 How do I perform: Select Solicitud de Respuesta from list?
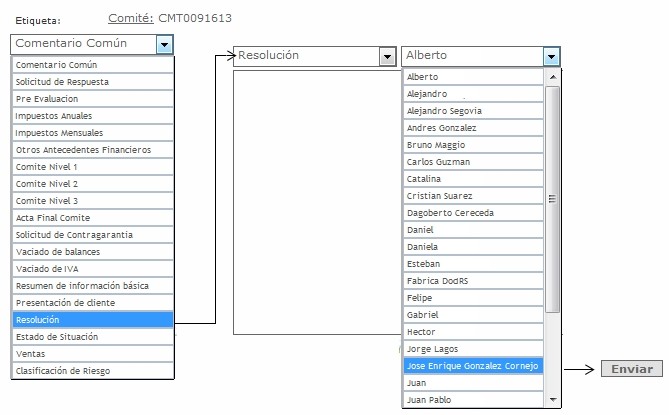click(x=62, y=82)
